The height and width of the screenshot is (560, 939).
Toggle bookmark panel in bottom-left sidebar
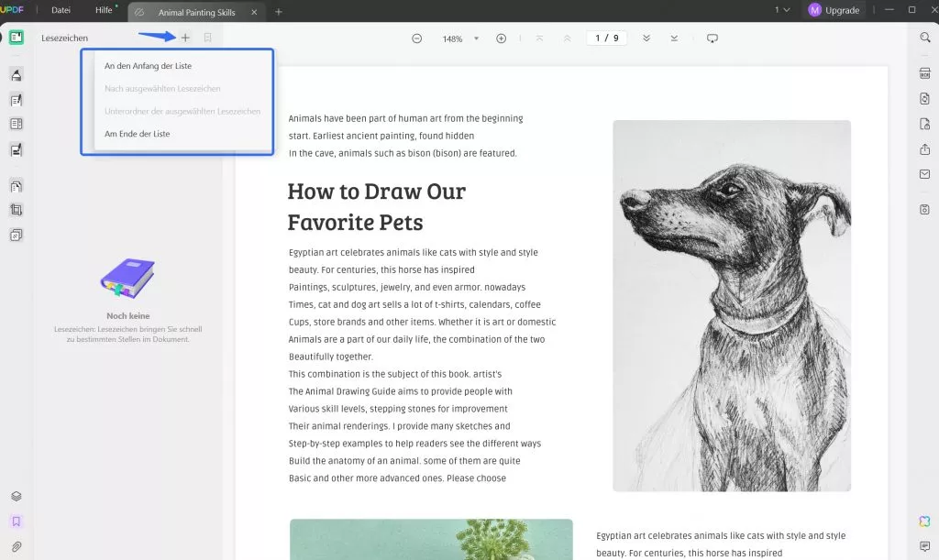(x=16, y=522)
